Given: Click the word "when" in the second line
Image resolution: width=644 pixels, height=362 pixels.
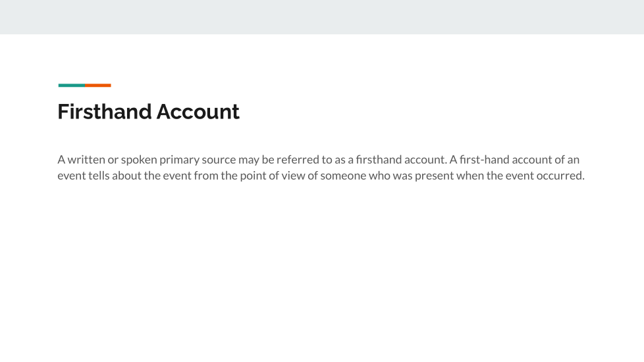Looking at the screenshot, I should point(470,176).
